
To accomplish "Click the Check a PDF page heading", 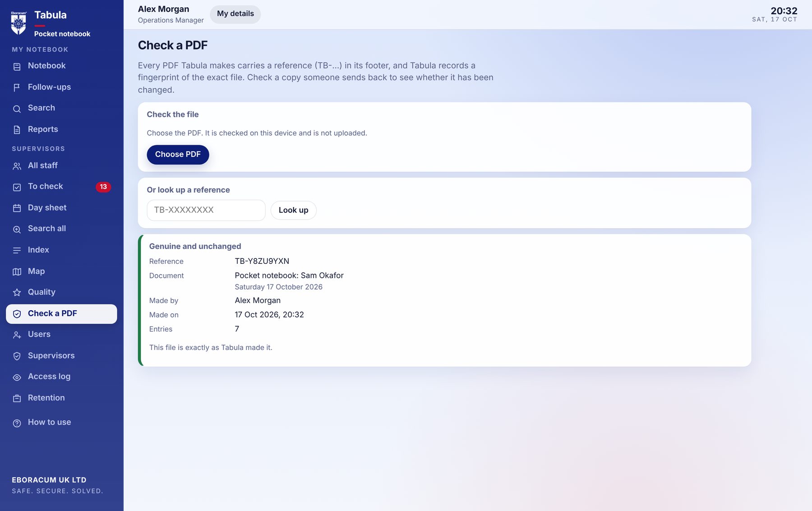I will pos(173,46).
